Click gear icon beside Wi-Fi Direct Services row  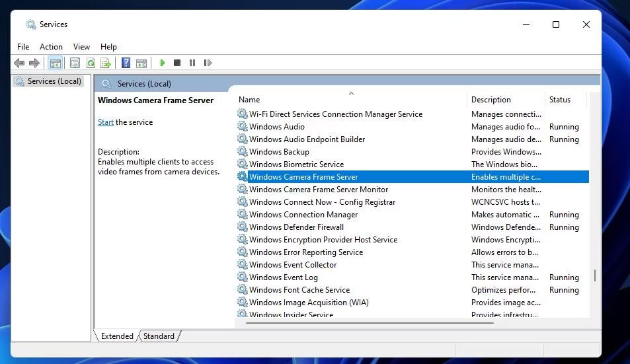242,114
